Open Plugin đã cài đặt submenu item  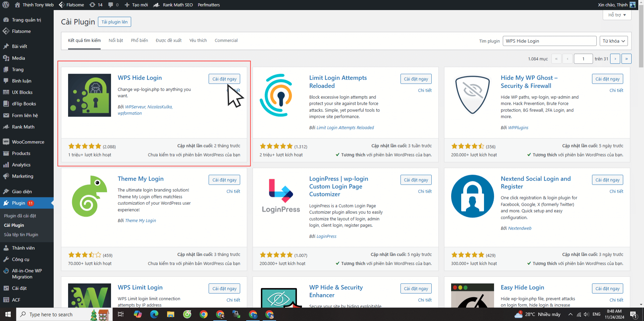(20, 216)
